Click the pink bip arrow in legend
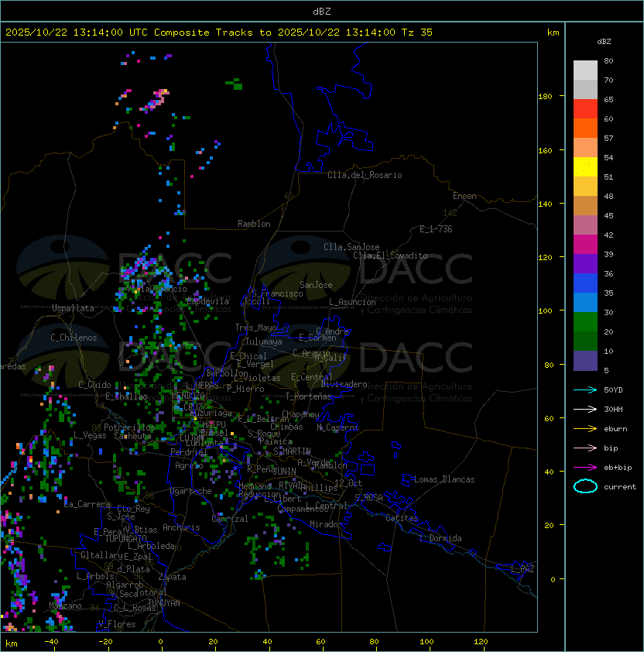644x652 pixels. [585, 448]
